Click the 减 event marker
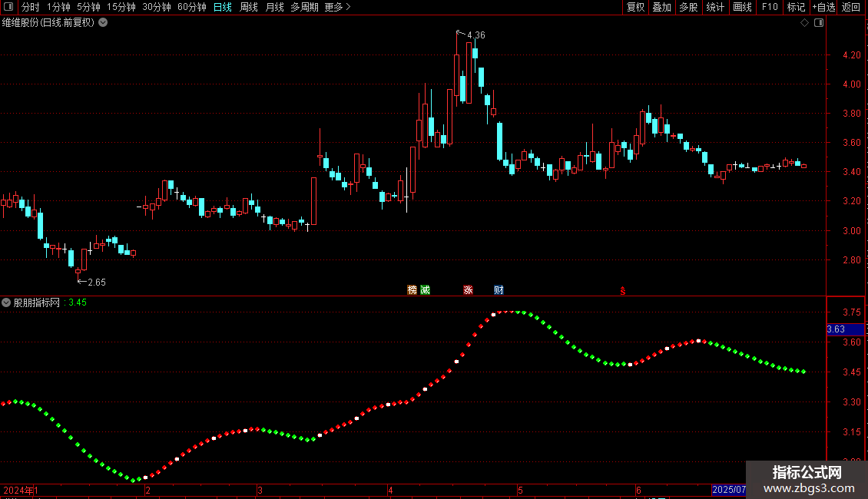 (x=425, y=290)
